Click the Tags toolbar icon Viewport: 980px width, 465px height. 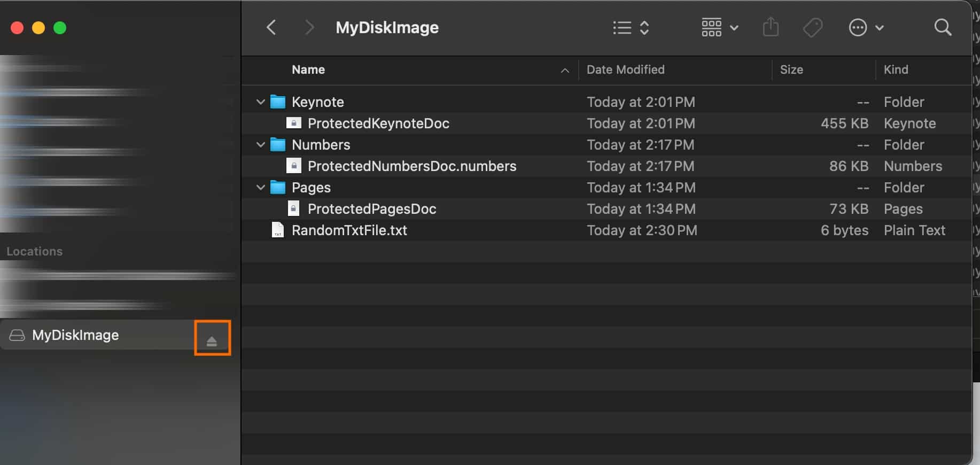click(x=813, y=27)
